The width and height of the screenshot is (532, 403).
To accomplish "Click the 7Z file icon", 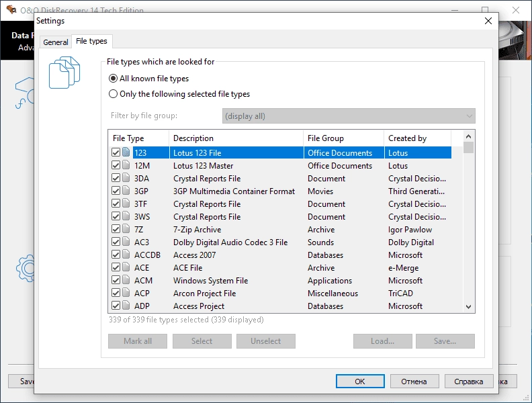I will 126,228.
